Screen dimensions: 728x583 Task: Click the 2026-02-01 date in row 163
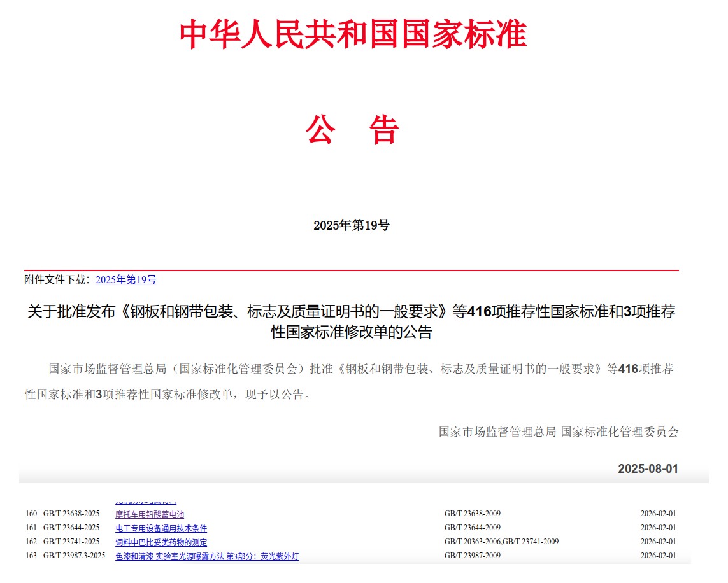(x=658, y=556)
